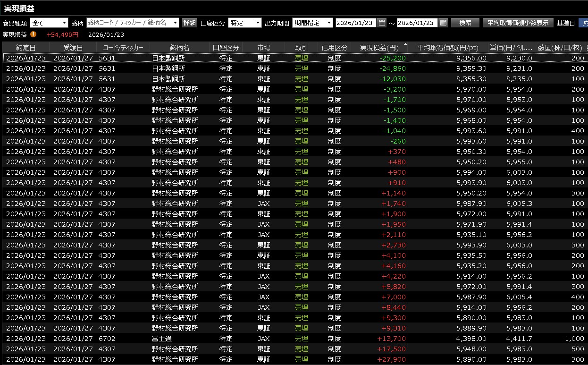588x365 pixels.
Task: Click the orange warning icon beside 実現損益
Action: coord(34,34)
